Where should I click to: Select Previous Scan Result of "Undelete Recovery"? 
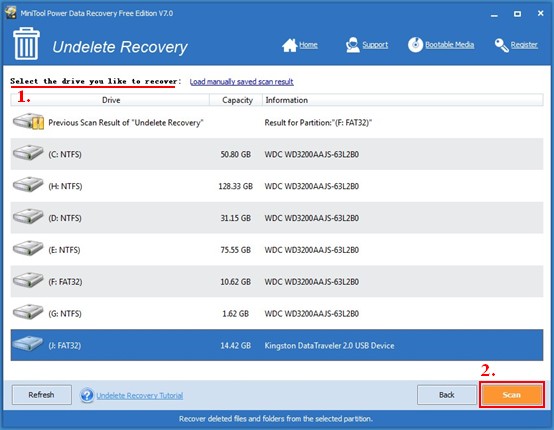[126, 123]
